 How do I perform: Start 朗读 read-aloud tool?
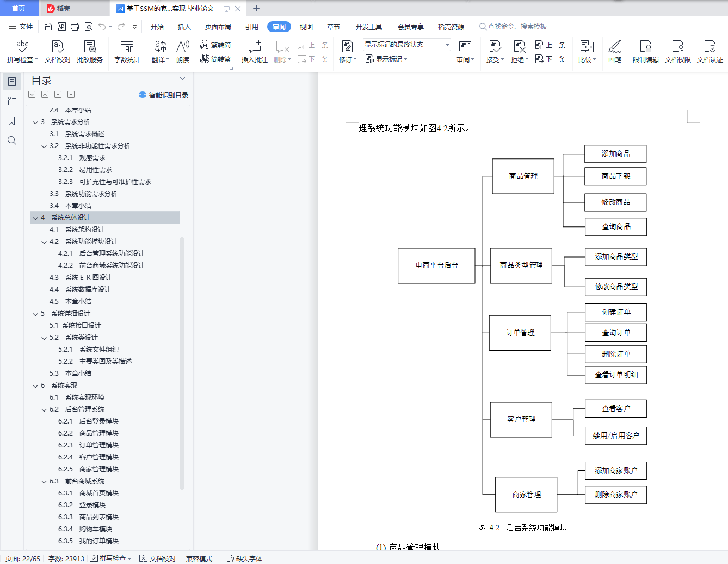pos(183,52)
